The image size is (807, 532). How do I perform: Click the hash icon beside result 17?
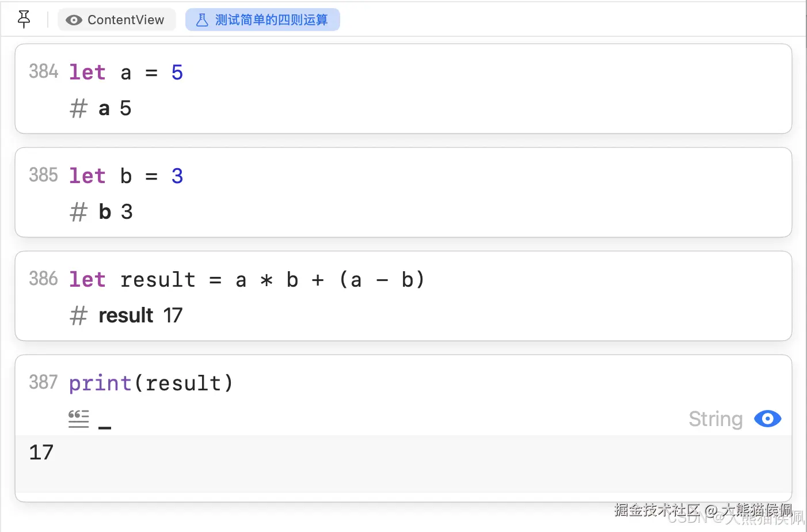pos(78,316)
